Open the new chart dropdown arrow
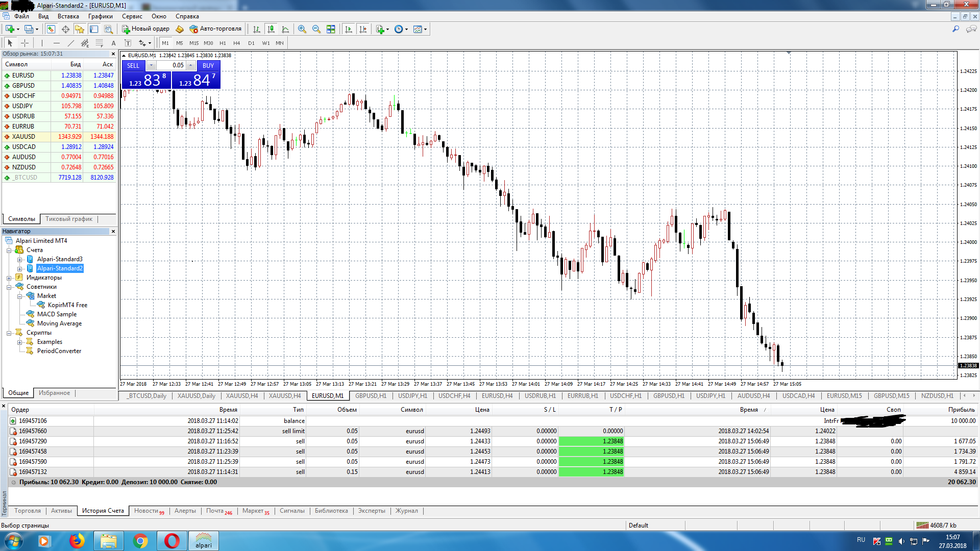The image size is (980, 551). point(18,29)
